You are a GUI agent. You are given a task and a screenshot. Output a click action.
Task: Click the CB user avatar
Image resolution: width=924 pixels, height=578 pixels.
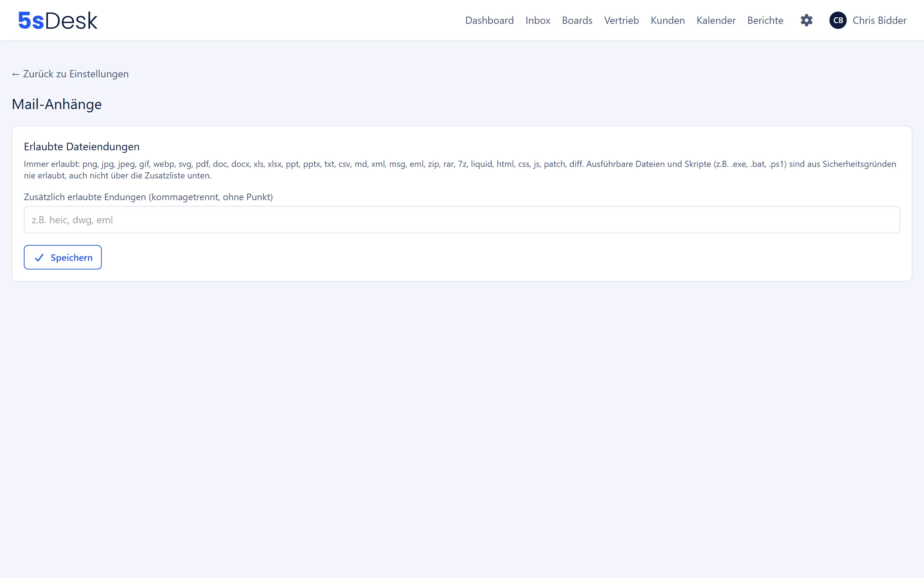(838, 20)
